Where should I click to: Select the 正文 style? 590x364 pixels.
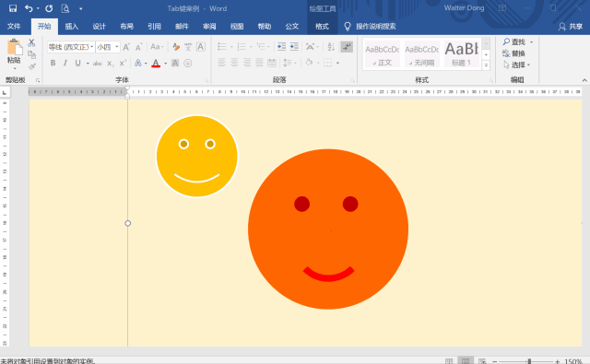pyautogui.click(x=383, y=54)
